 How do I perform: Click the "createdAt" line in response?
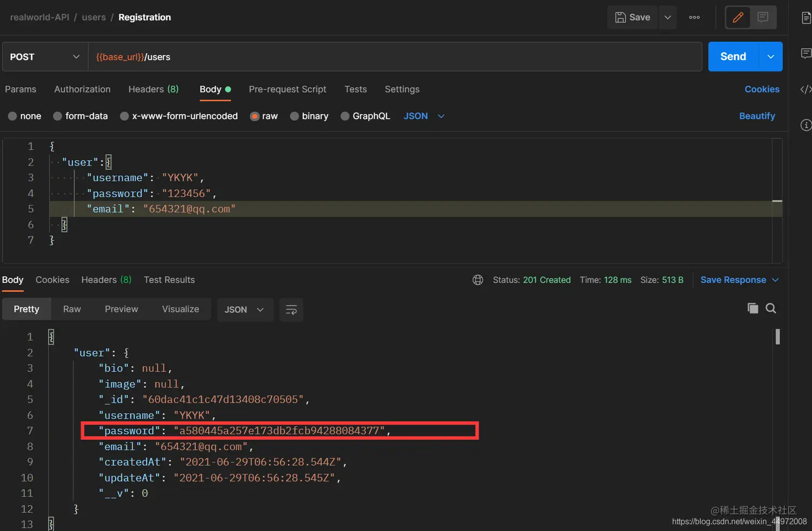223,462
